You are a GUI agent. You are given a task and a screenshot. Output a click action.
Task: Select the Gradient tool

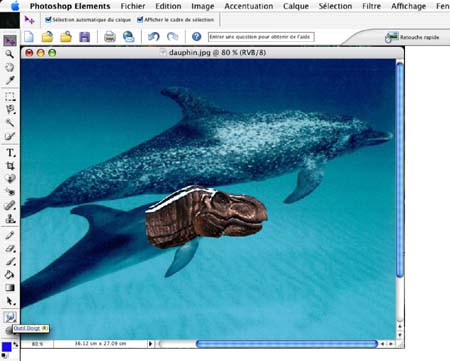[10, 288]
